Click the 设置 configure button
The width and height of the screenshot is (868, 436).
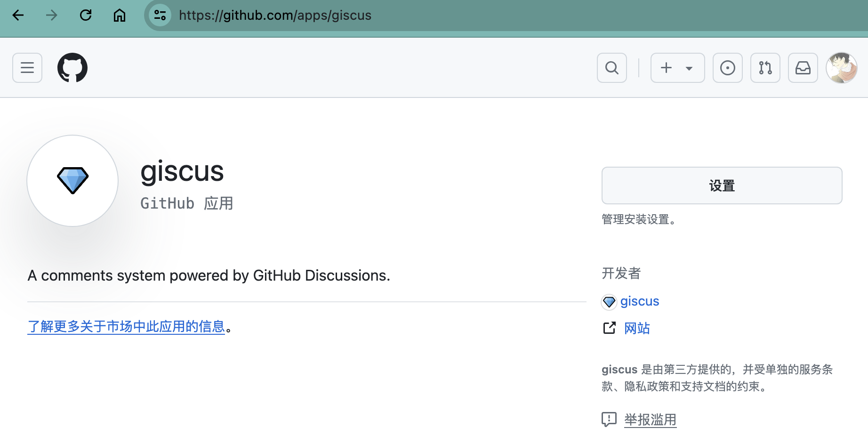722,186
